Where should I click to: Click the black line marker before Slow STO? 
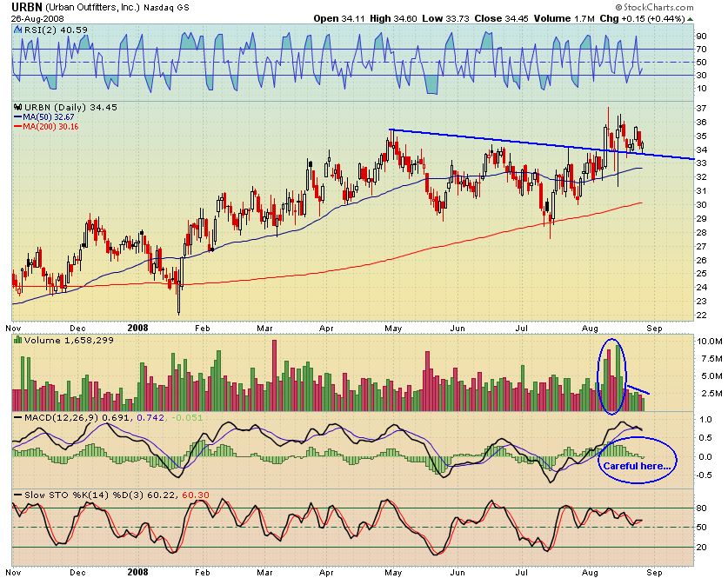click(18, 495)
